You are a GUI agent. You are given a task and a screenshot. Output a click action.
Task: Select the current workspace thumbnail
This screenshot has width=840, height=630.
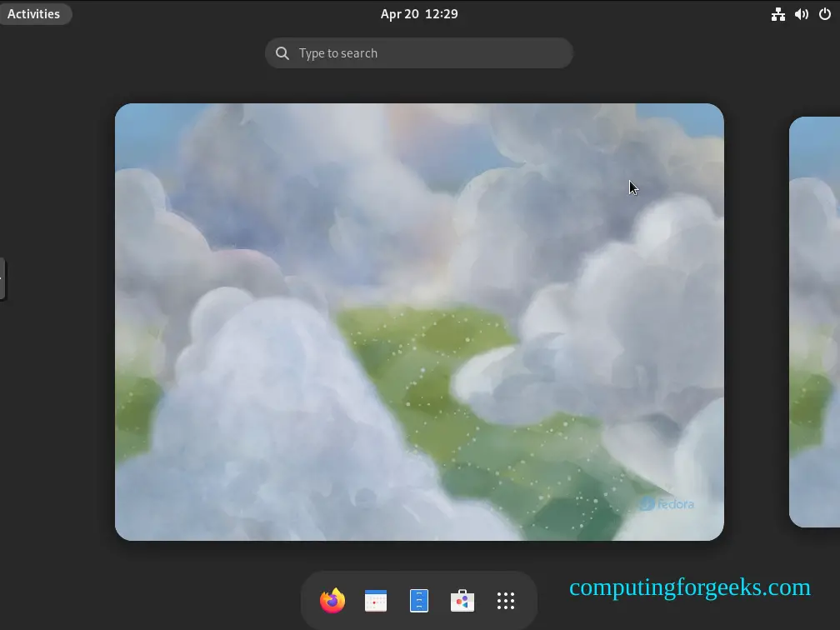(419, 322)
